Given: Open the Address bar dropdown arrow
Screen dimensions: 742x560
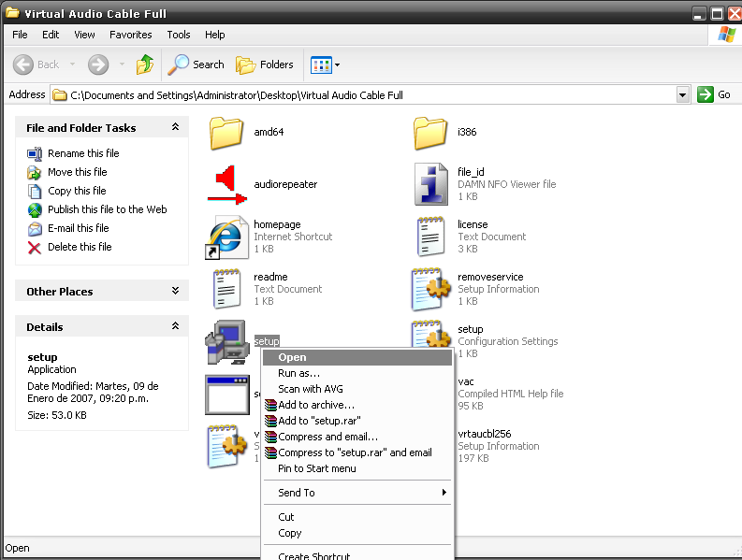Looking at the screenshot, I should tap(682, 94).
